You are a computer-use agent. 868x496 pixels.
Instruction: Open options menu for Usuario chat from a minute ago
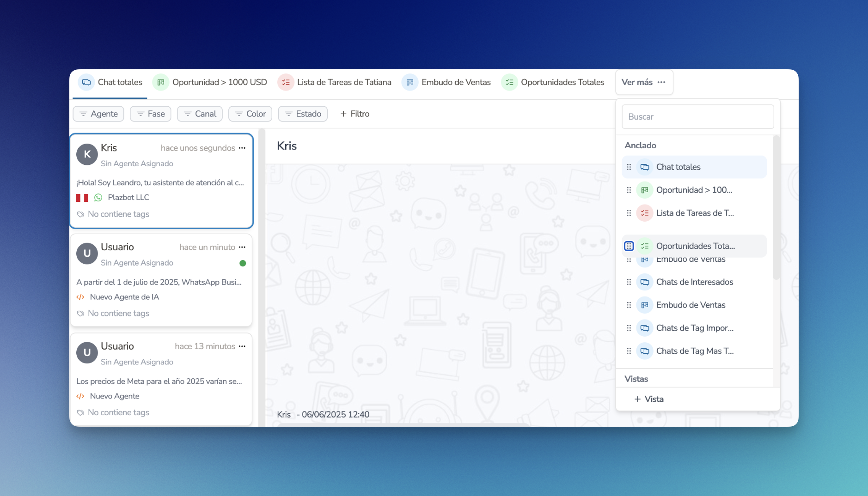click(x=242, y=247)
